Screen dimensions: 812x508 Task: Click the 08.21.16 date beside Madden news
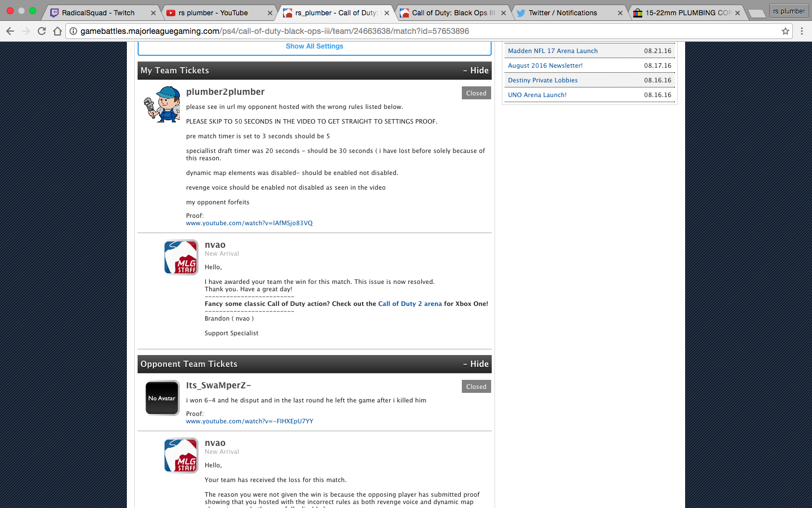point(657,51)
